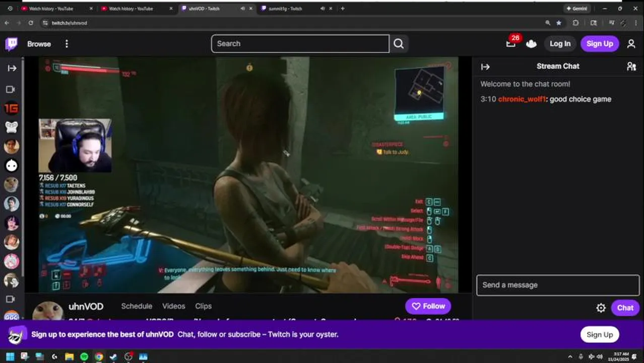This screenshot has width=644, height=363.
Task: Open chat settings gear
Action: tap(601, 308)
